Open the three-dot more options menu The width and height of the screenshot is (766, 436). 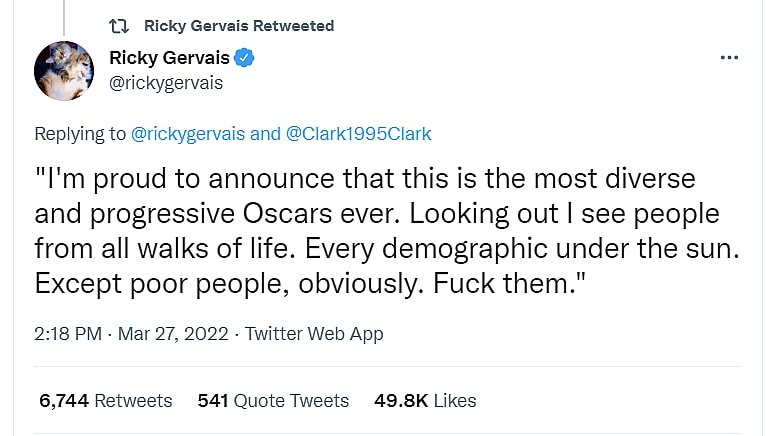tap(729, 58)
